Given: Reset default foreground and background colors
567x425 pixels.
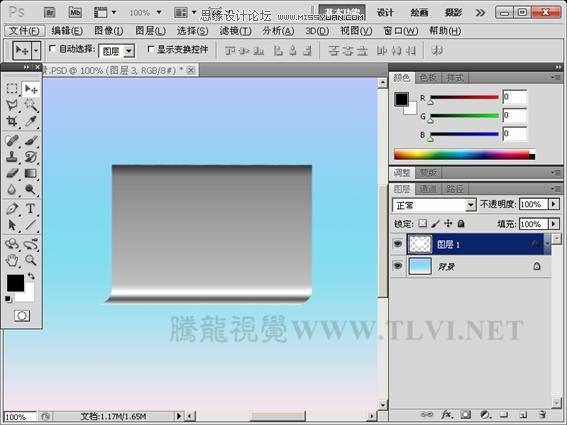Looking at the screenshot, I should pos(8,299).
